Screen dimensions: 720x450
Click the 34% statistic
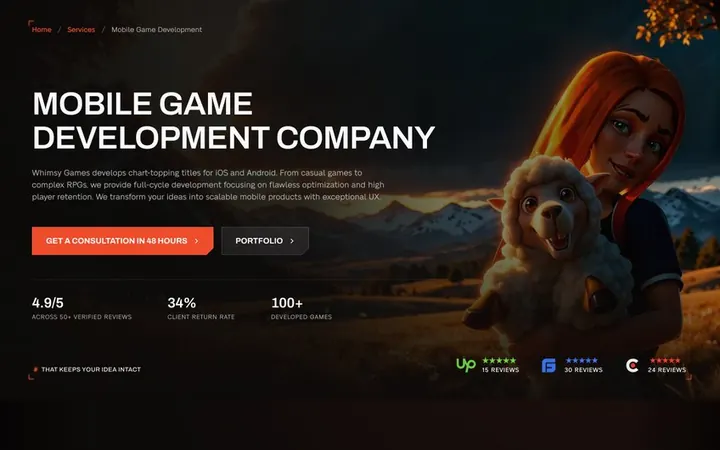182,303
